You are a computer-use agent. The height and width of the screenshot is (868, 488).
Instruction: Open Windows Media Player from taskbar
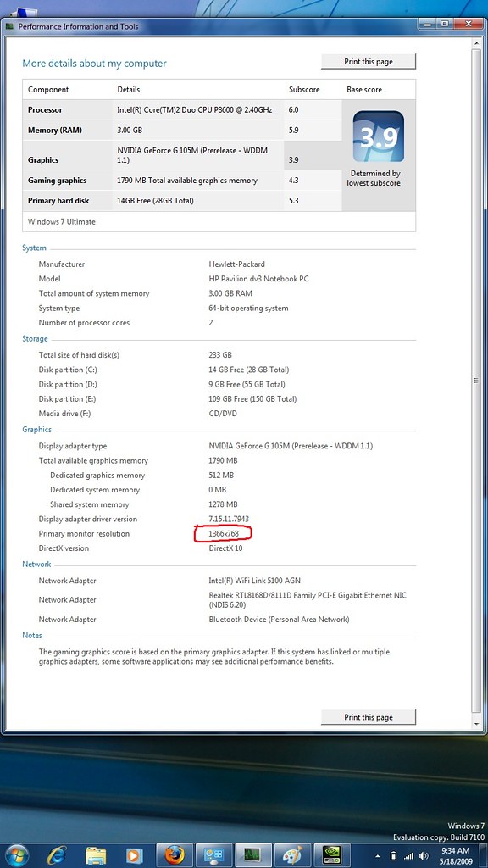(x=134, y=856)
